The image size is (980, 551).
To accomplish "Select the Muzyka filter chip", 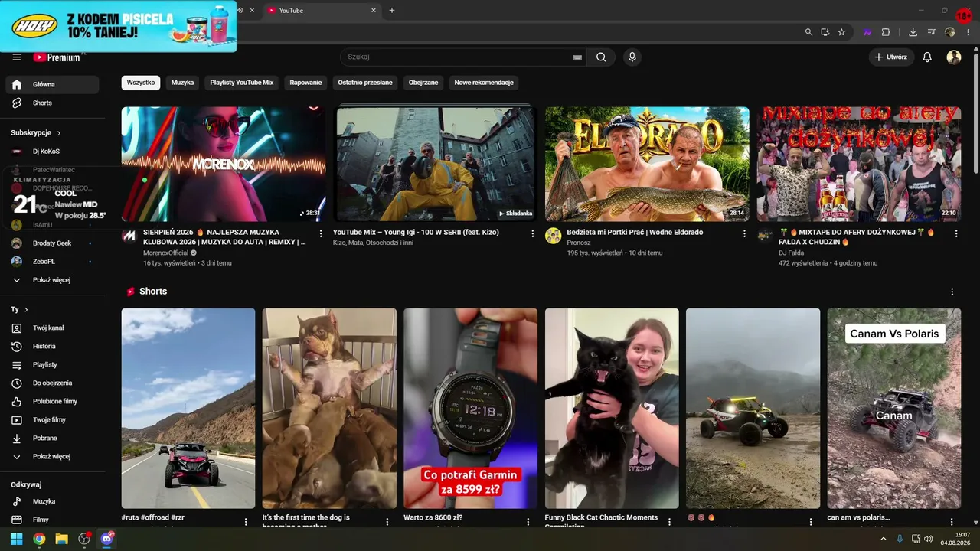I will (x=182, y=83).
